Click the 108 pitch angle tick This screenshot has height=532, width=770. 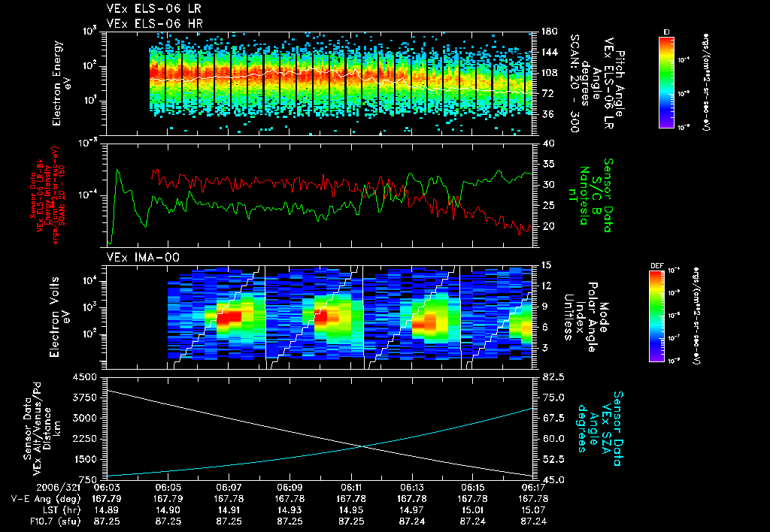click(549, 73)
